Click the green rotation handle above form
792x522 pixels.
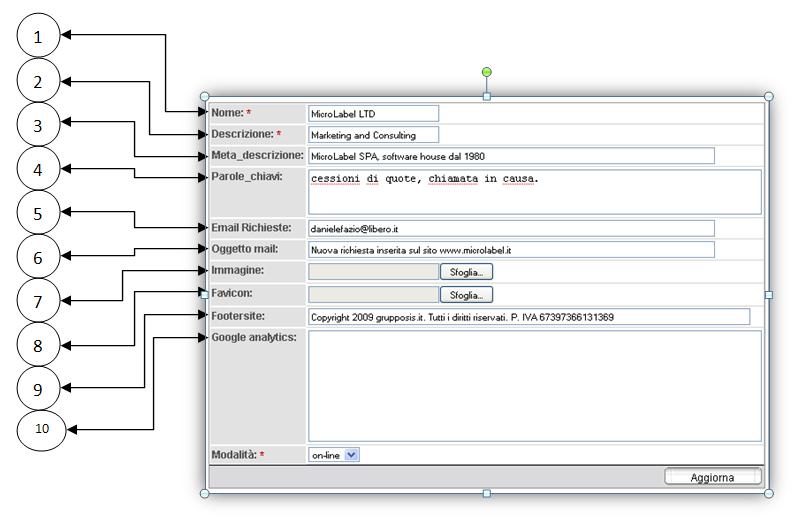(x=486, y=72)
